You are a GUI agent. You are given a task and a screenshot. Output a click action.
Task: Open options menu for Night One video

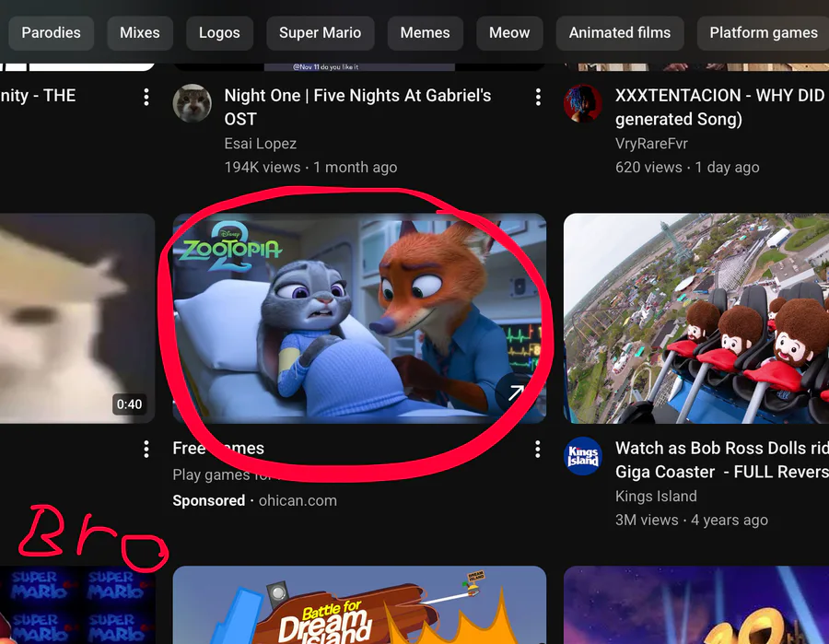click(538, 97)
